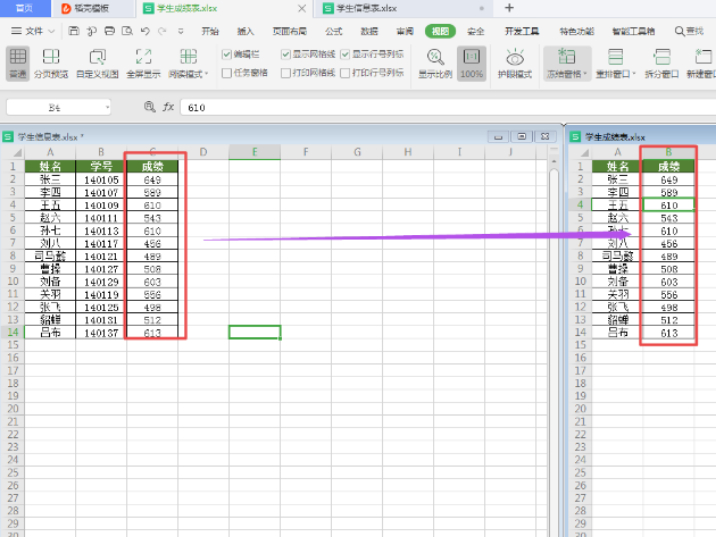Open the 开始 Home ribbon tab
This screenshot has height=537, width=716.
(210, 31)
